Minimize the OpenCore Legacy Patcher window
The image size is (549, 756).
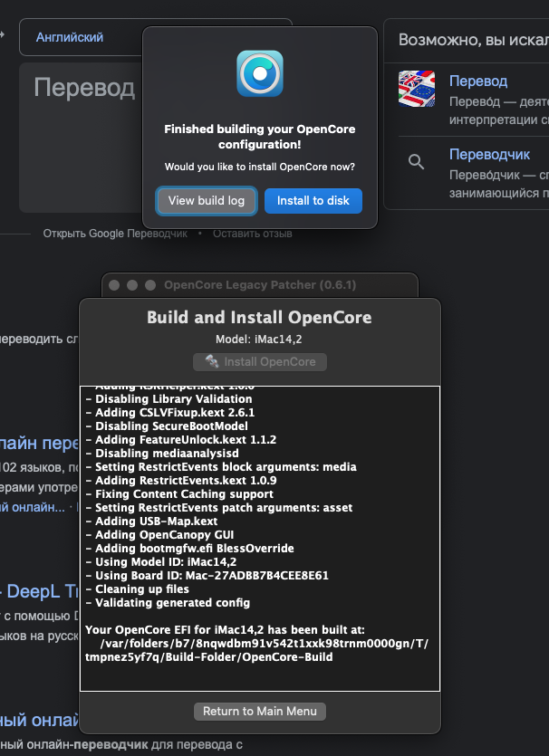tap(132, 285)
